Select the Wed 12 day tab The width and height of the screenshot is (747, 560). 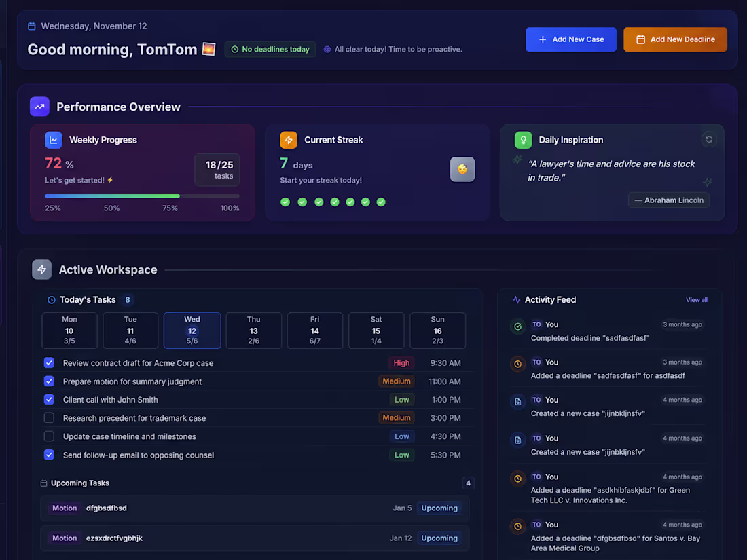tap(192, 331)
